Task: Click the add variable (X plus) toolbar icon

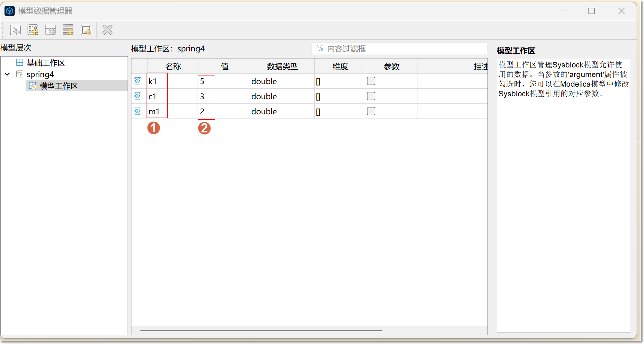Action: pos(15,30)
